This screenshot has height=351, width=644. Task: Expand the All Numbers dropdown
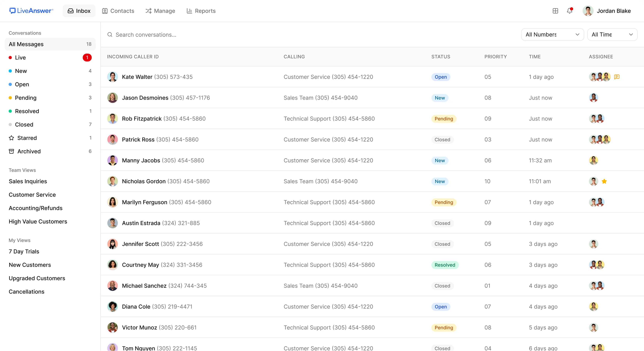[x=552, y=34]
